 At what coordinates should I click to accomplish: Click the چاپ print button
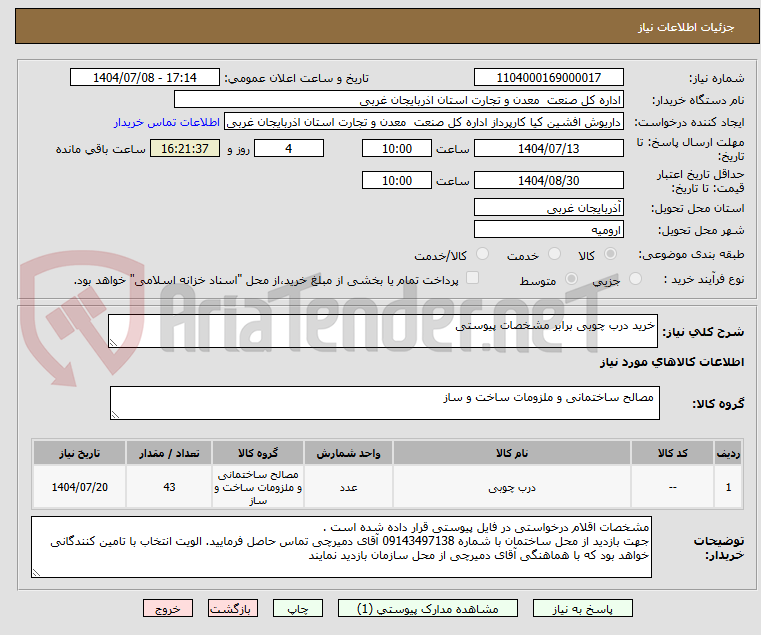[298, 608]
